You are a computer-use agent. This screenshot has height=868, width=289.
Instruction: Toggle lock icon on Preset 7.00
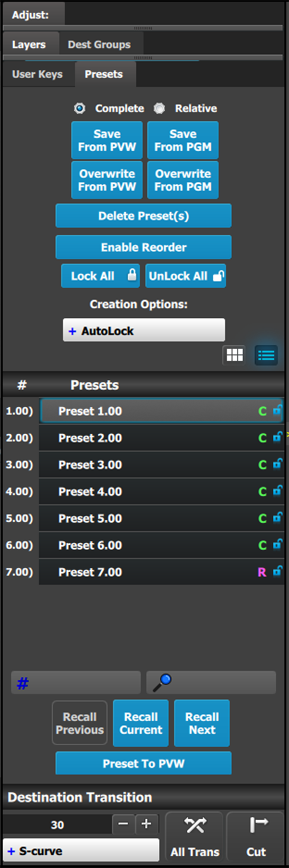pos(277,571)
